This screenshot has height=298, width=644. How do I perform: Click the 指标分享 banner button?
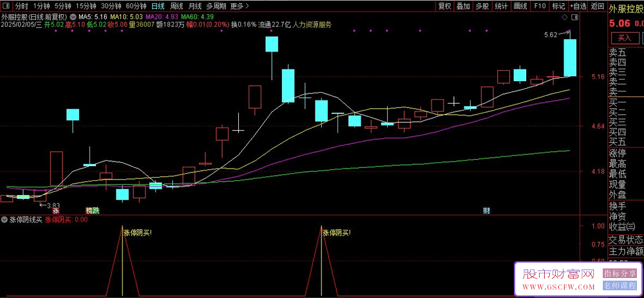click(x=620, y=273)
